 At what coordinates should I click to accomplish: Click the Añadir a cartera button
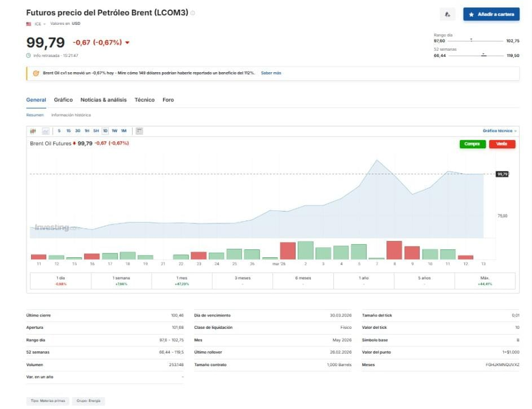coord(491,14)
